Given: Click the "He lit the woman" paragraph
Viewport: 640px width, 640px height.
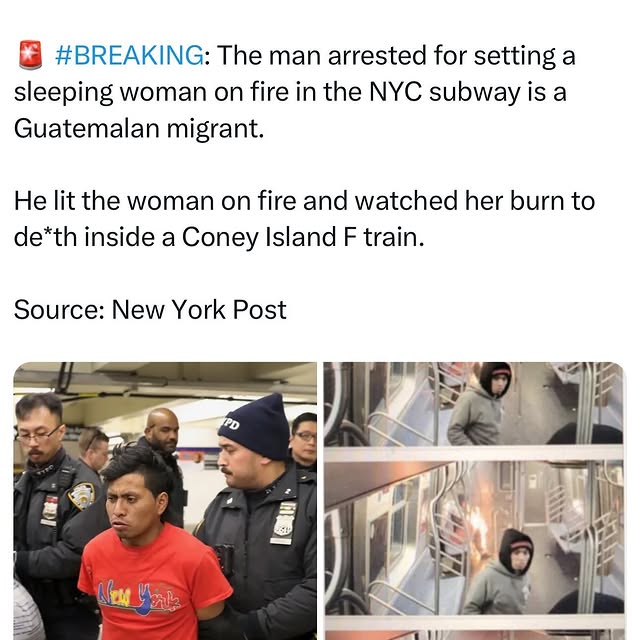Looking at the screenshot, I should click(304, 219).
